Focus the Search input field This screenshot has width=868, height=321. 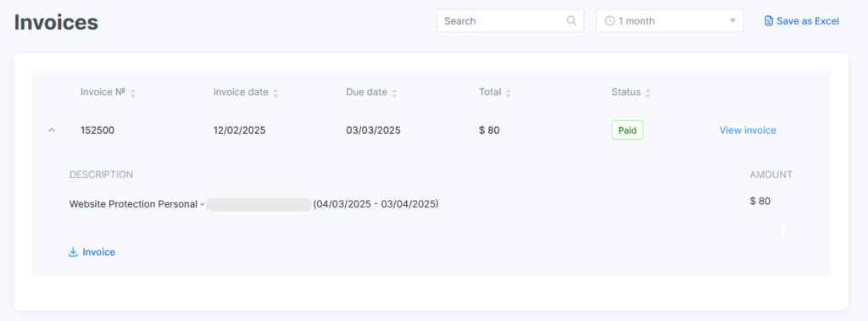point(510,21)
